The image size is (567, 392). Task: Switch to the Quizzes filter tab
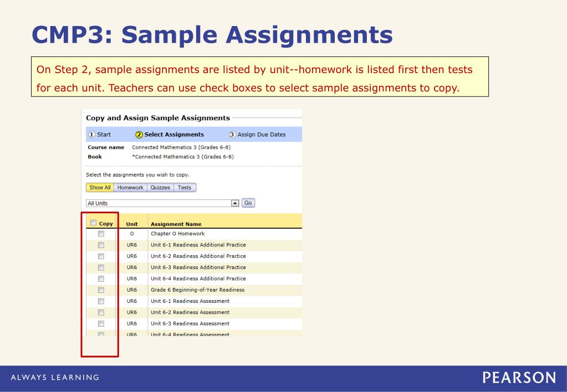pyautogui.click(x=160, y=188)
